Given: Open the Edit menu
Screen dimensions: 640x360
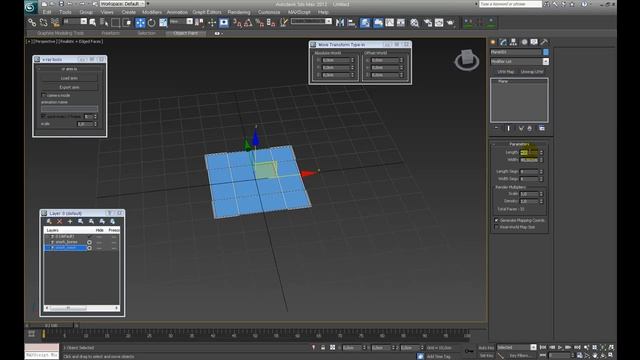Looking at the screenshot, I should point(47,12).
